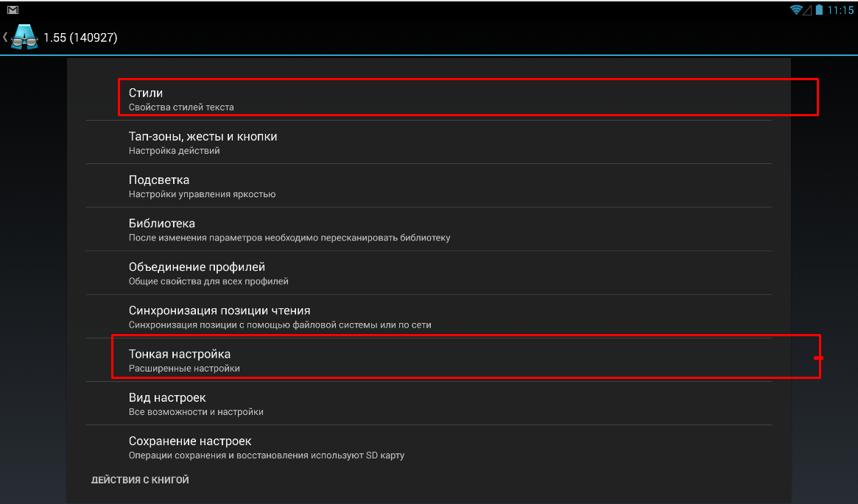This screenshot has width=858, height=504.
Task: Open Объединение профилей settings
Action: click(x=429, y=273)
